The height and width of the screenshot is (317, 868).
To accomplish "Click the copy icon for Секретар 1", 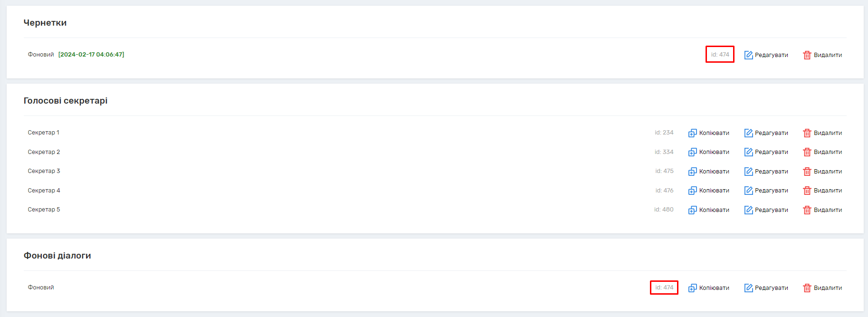I will pos(692,133).
